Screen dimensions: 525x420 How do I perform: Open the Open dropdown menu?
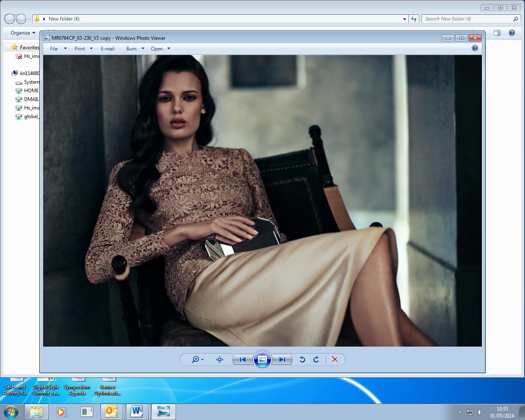click(x=160, y=49)
